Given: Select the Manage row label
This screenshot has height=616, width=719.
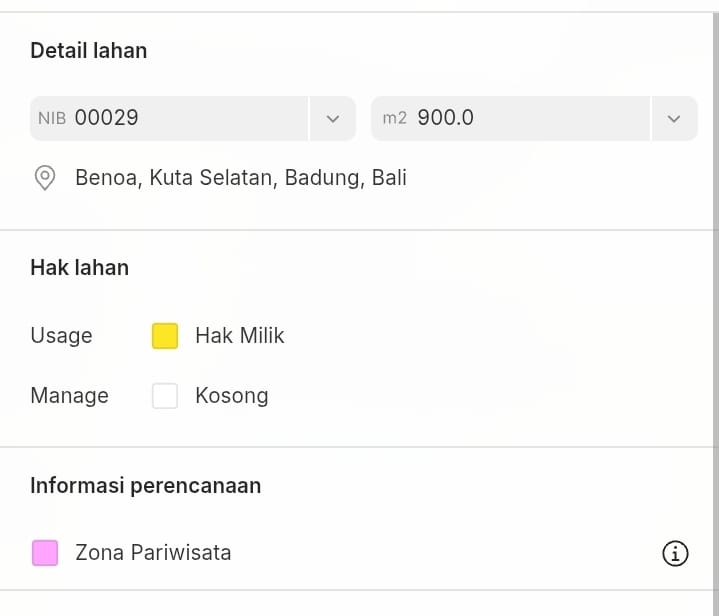Looking at the screenshot, I should pos(69,396).
